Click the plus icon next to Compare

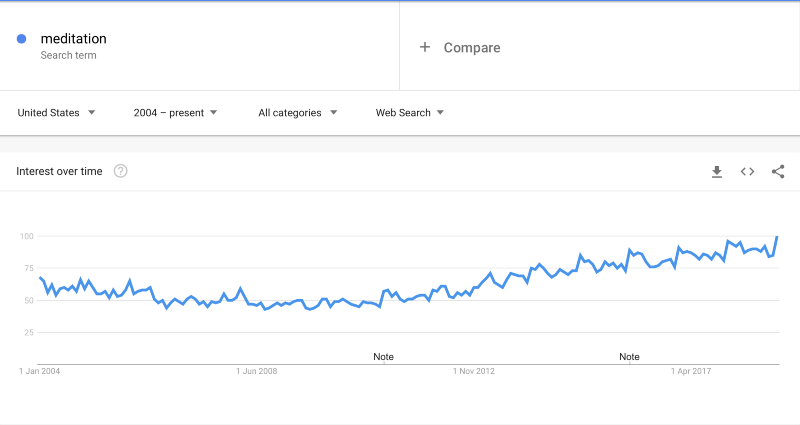425,47
